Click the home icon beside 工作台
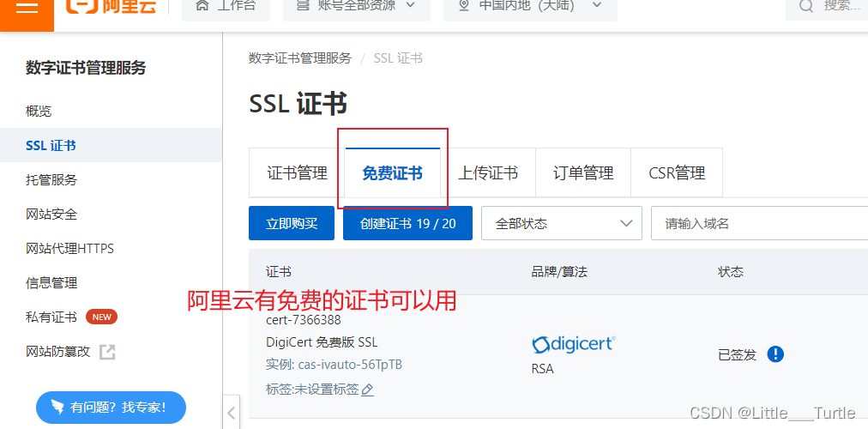This screenshot has height=429, width=868. (202, 6)
